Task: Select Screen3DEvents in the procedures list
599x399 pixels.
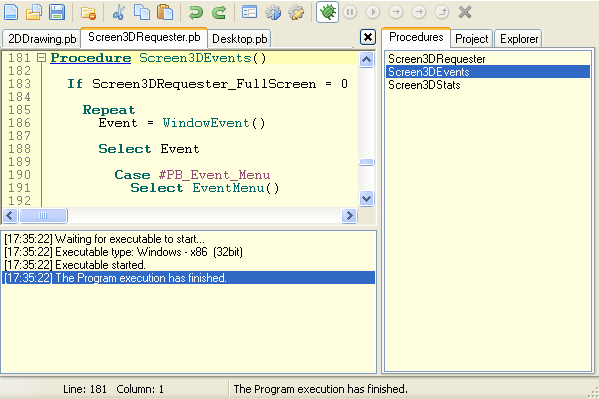Action: coord(488,72)
